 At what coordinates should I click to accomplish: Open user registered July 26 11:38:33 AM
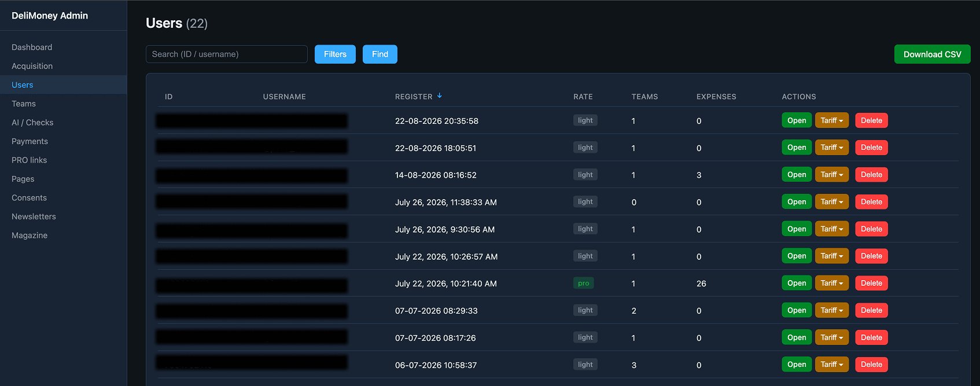pyautogui.click(x=797, y=202)
